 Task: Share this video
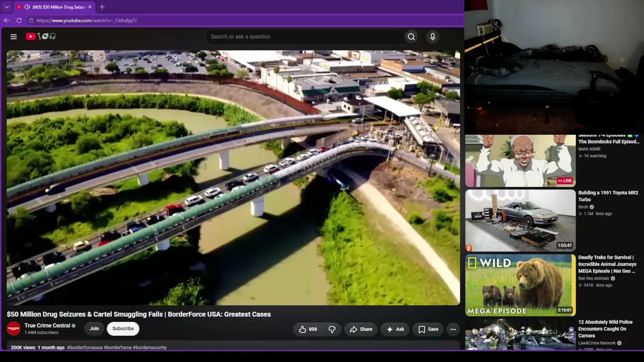(x=361, y=329)
